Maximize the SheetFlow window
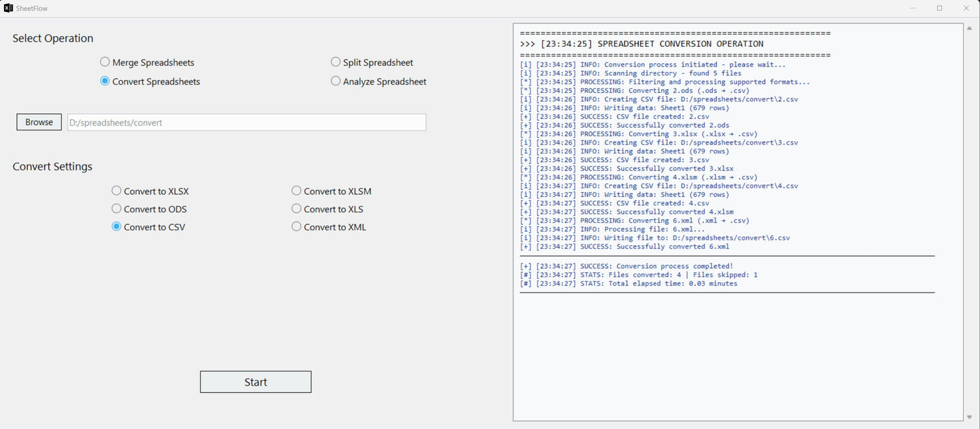The width and height of the screenshot is (980, 429). 939,8
